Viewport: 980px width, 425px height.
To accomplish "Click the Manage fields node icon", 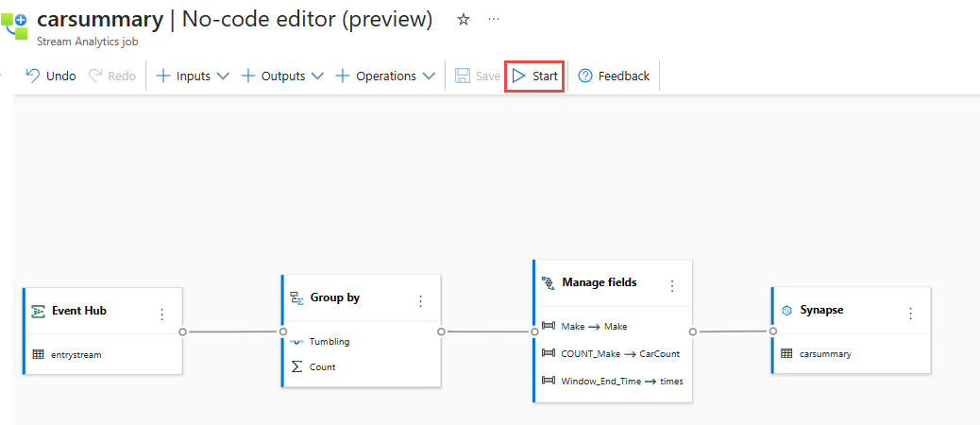I will [x=548, y=282].
